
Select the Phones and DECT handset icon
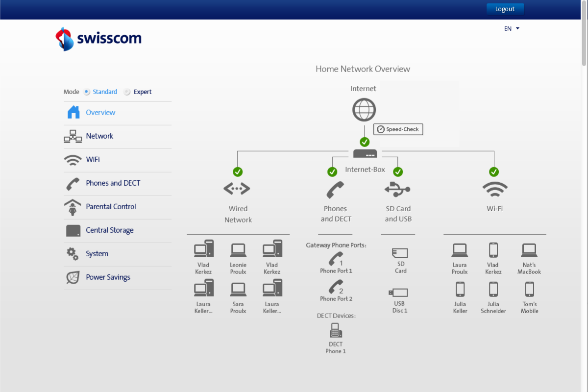point(335,190)
